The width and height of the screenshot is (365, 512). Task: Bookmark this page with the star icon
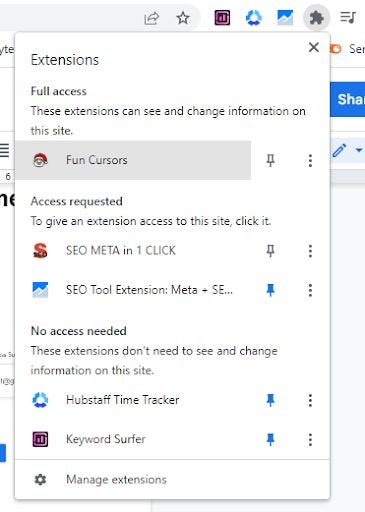tap(183, 18)
